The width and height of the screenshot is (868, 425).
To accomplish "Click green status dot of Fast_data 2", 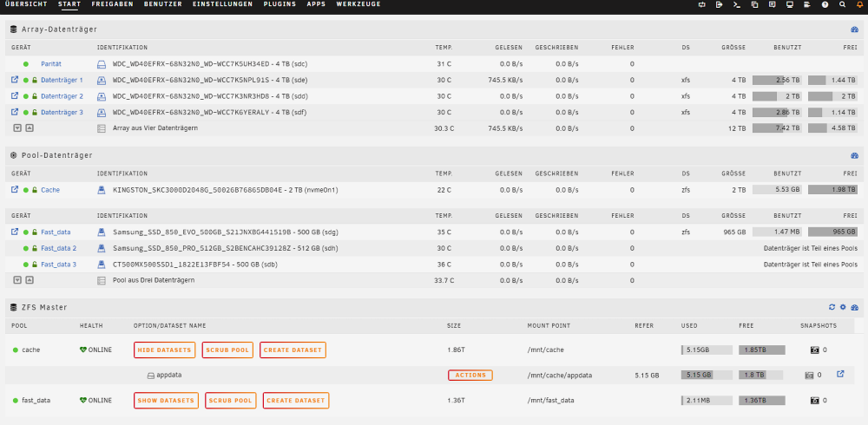I will [25, 248].
